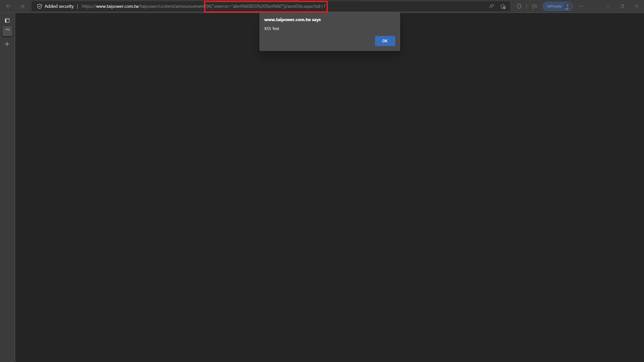Open the Read aloud icon
Screen dimensions: 644x362
coord(491,6)
